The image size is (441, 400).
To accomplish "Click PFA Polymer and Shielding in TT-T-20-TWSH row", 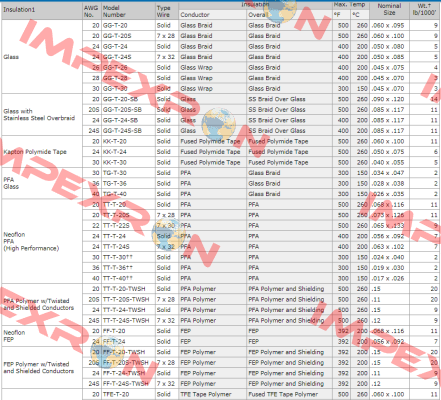I will click(x=286, y=289).
